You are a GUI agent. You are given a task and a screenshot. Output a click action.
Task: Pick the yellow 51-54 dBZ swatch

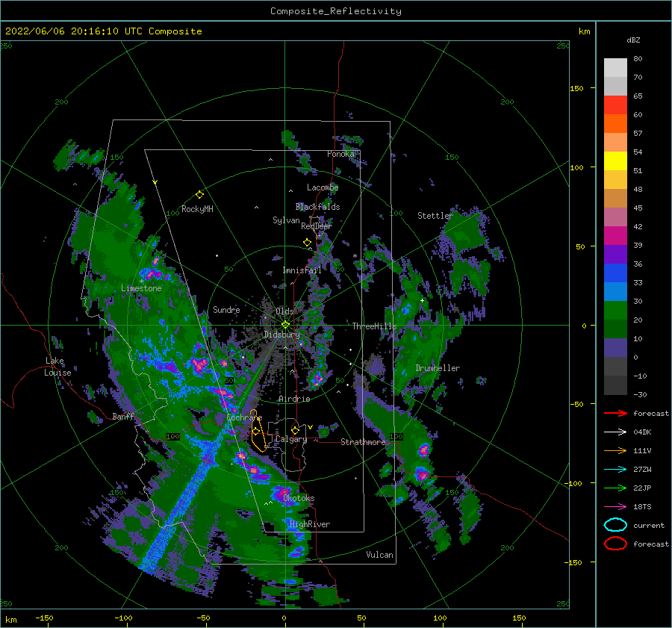615,161
